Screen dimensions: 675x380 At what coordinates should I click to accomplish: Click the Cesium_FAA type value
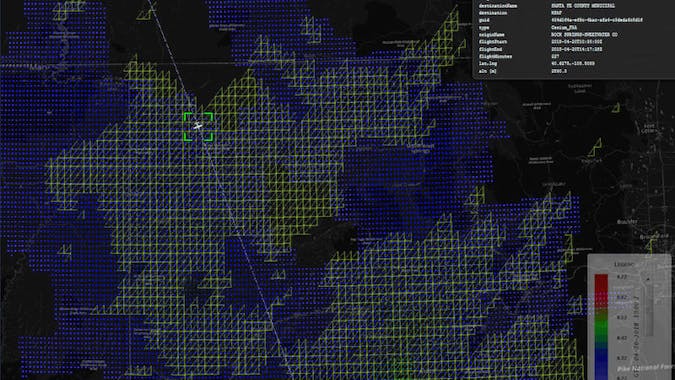point(564,28)
